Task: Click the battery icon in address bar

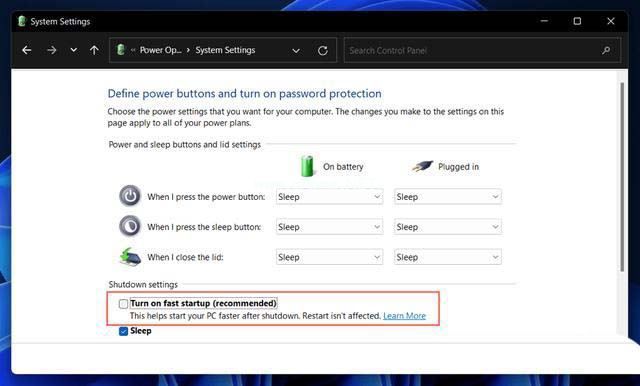Action: click(x=120, y=50)
